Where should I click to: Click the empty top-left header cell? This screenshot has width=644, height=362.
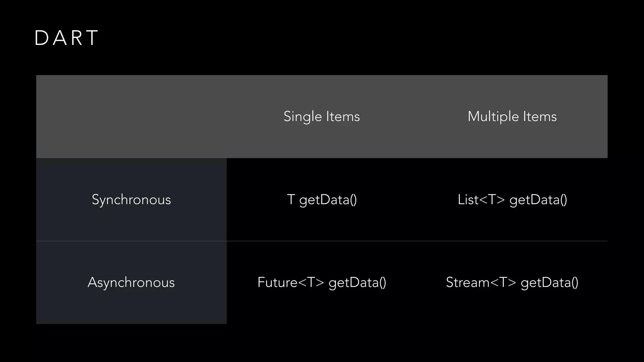coord(131,117)
